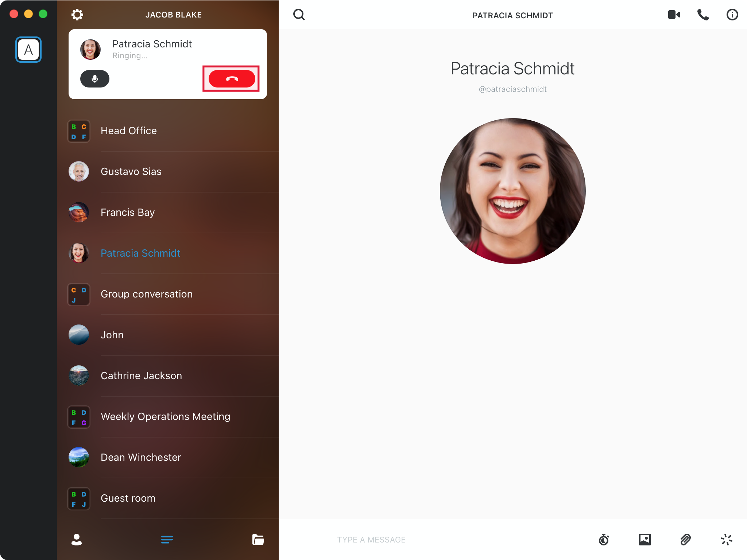Select Patracia Schmidt in conversation list
Screen dimensions: 747x560
(168, 253)
